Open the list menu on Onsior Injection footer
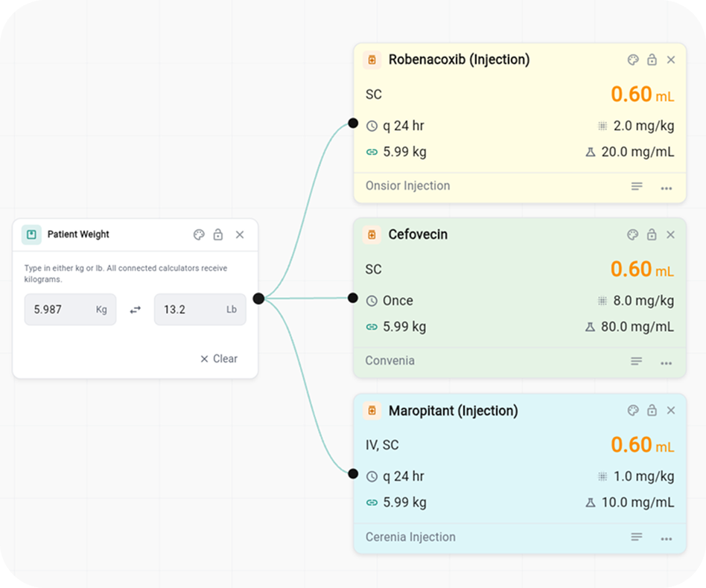Image resolution: width=706 pixels, height=588 pixels. [x=637, y=188]
